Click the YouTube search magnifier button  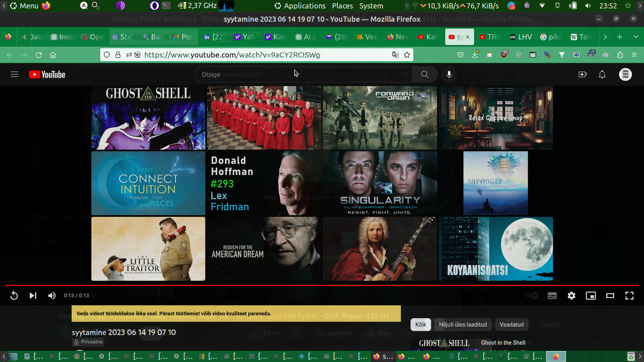[425, 74]
